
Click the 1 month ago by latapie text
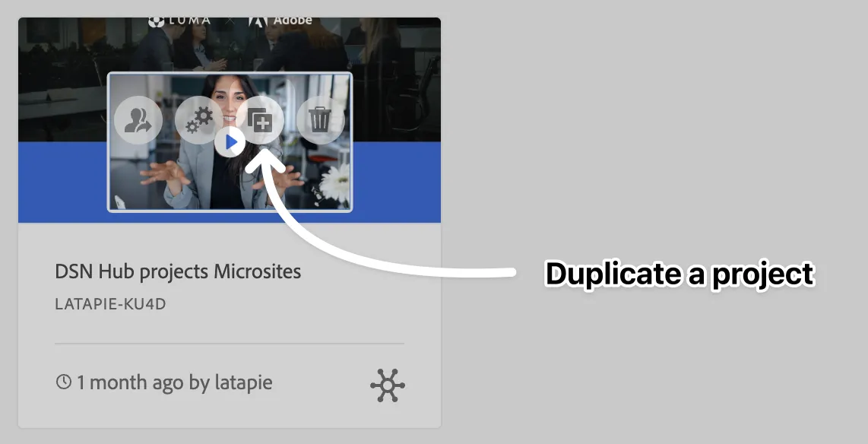174,382
